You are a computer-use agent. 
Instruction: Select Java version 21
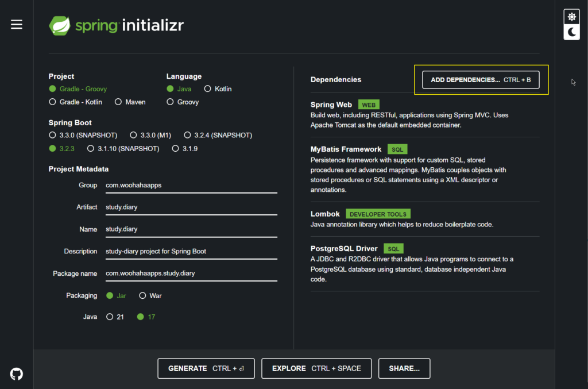click(x=115, y=317)
